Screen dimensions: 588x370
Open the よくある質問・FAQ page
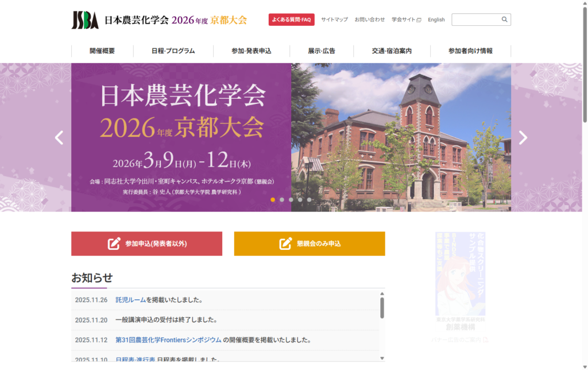291,19
